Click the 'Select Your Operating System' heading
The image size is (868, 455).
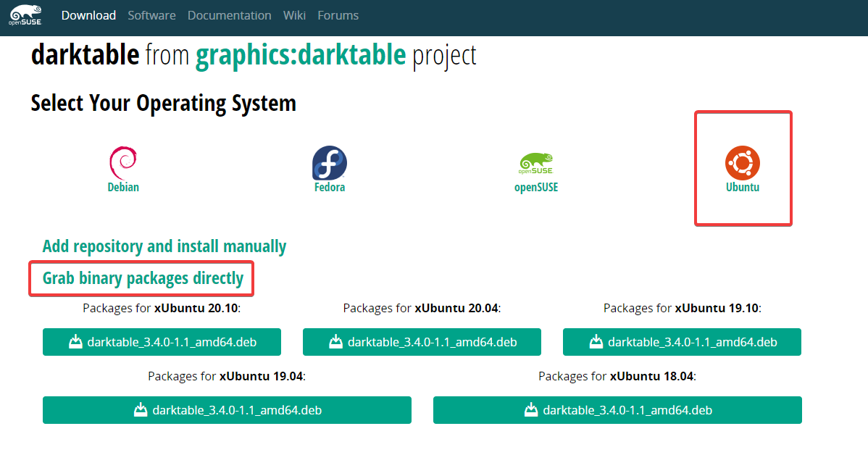tap(163, 104)
